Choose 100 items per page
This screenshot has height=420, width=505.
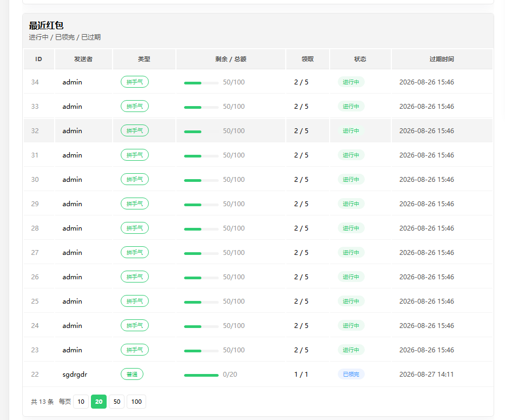[136, 402]
